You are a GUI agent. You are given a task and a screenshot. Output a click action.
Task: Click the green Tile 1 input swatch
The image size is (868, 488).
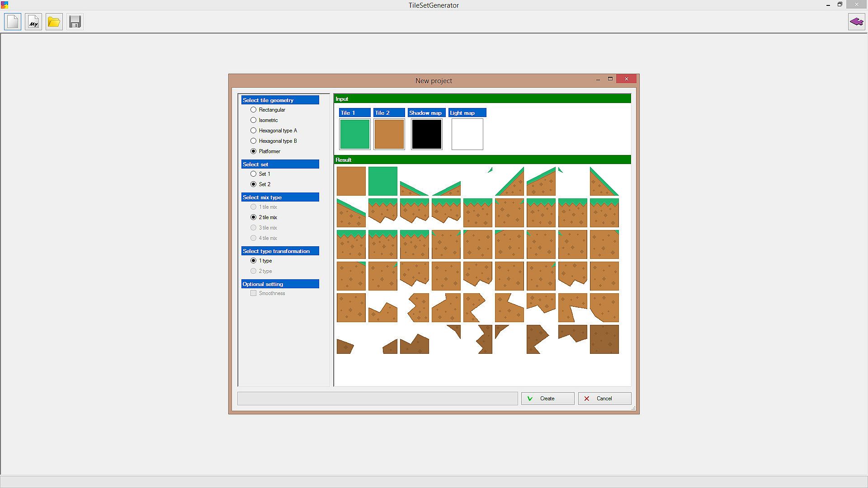(x=355, y=134)
